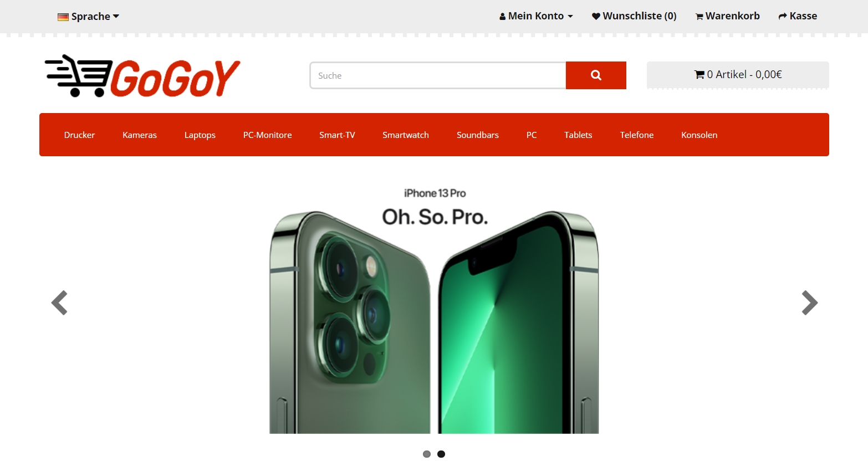Open the Smartwatch category
Screen dimensions: 868x466
click(x=406, y=135)
